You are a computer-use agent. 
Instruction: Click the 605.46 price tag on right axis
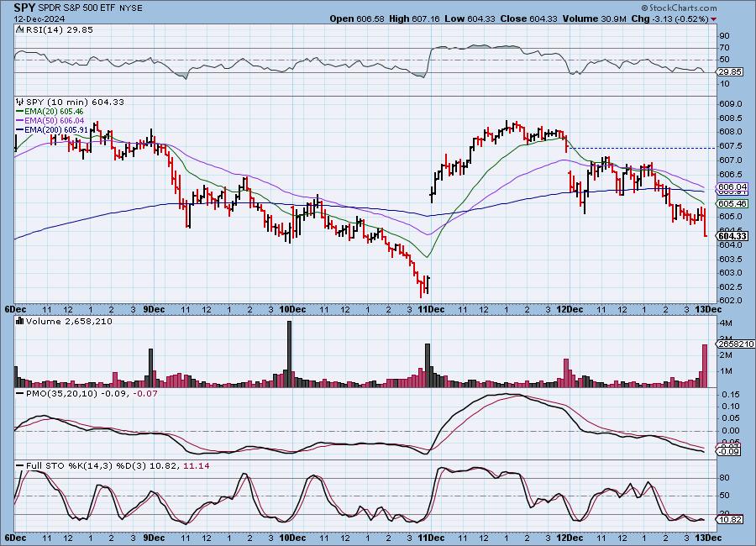(x=732, y=203)
